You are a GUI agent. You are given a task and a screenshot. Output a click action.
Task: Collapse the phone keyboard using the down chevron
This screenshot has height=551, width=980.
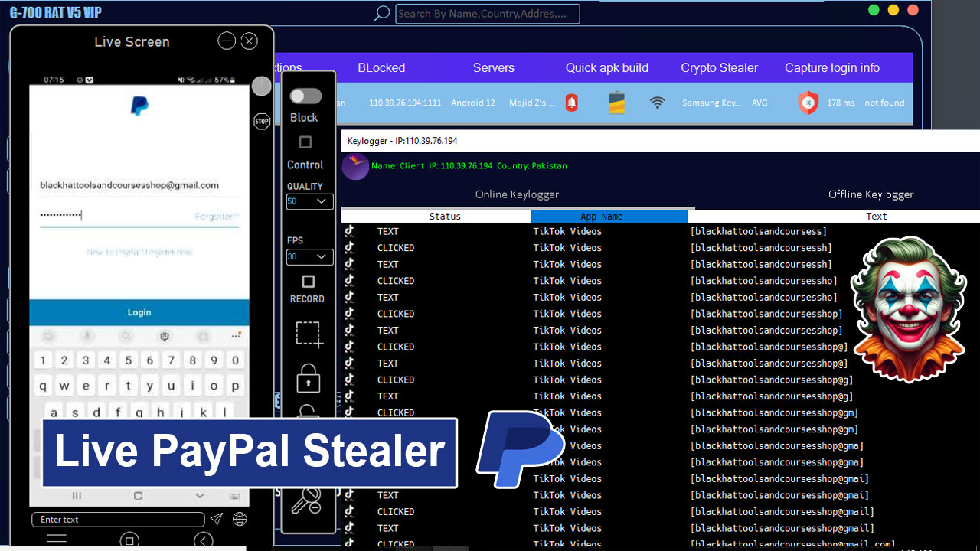point(200,496)
